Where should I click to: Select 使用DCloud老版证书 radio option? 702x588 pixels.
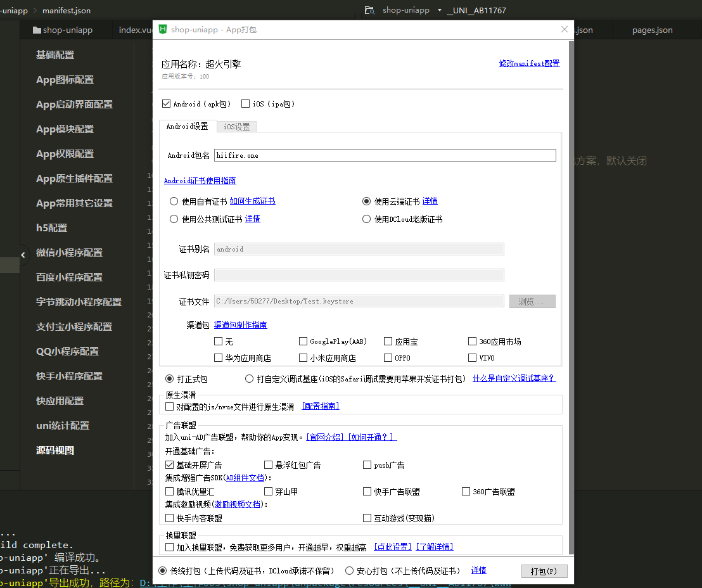tap(366, 219)
